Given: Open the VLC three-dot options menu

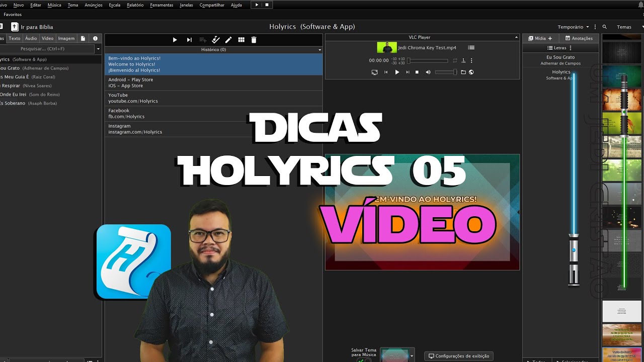Looking at the screenshot, I should click(471, 60).
